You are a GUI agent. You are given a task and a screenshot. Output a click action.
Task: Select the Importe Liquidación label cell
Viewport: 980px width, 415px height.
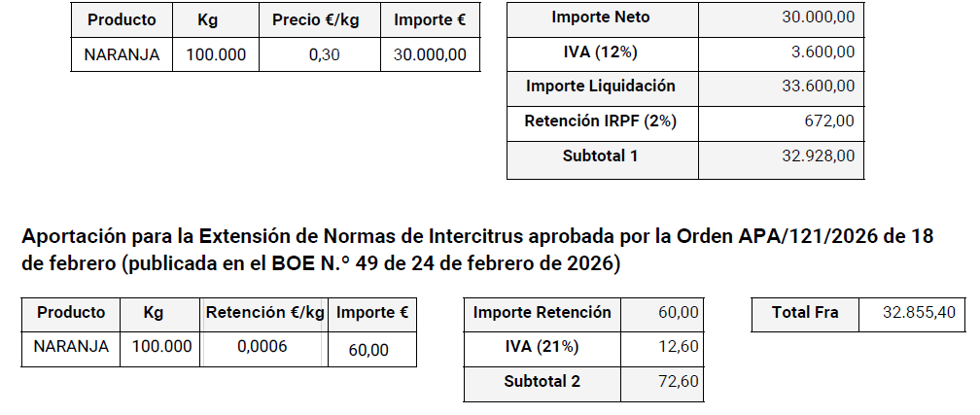point(601,86)
